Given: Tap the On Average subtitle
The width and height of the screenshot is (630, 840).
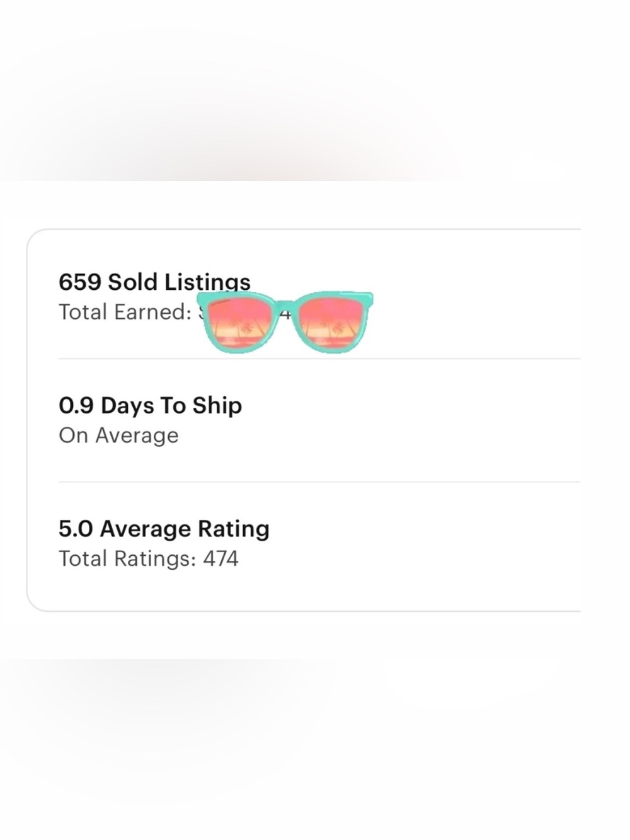Looking at the screenshot, I should click(118, 435).
